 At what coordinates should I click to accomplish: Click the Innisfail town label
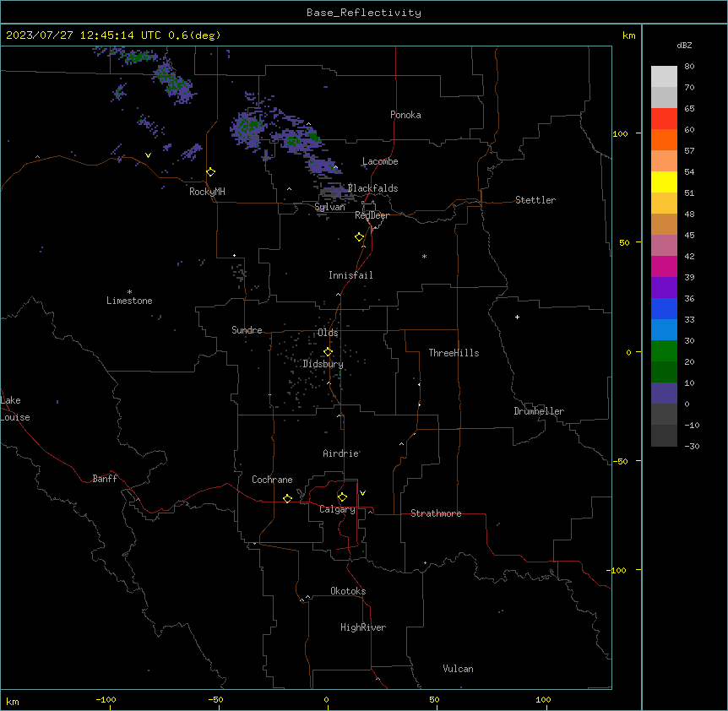pyautogui.click(x=350, y=275)
